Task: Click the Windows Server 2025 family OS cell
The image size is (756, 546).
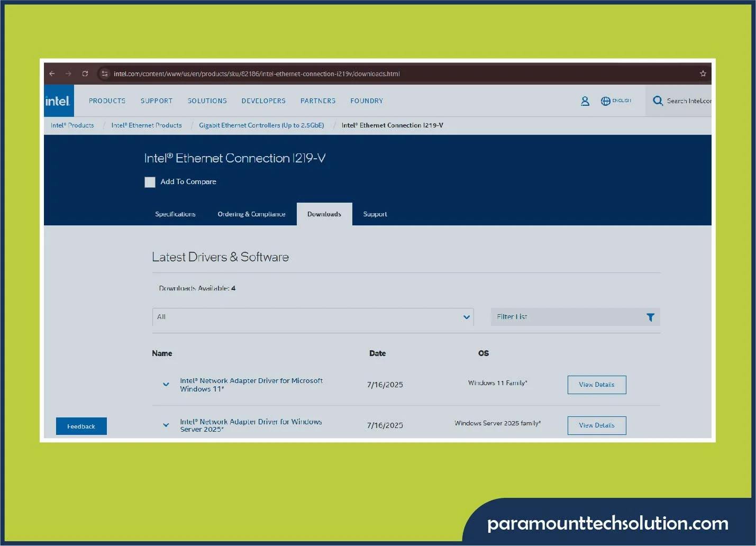Action: pyautogui.click(x=498, y=423)
